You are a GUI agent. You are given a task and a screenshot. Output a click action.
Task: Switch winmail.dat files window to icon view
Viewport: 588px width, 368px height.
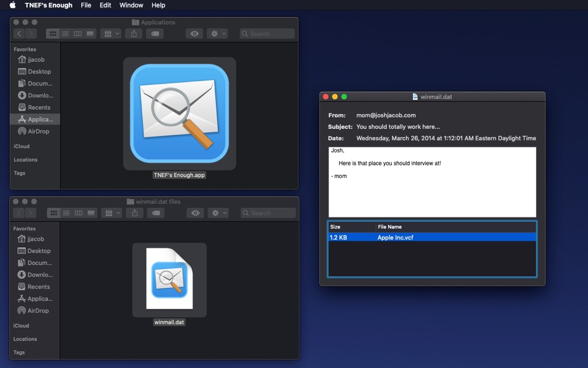click(x=54, y=213)
